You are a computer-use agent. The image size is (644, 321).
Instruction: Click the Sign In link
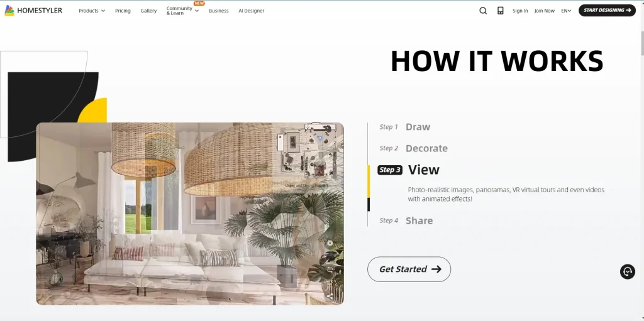coord(520,11)
